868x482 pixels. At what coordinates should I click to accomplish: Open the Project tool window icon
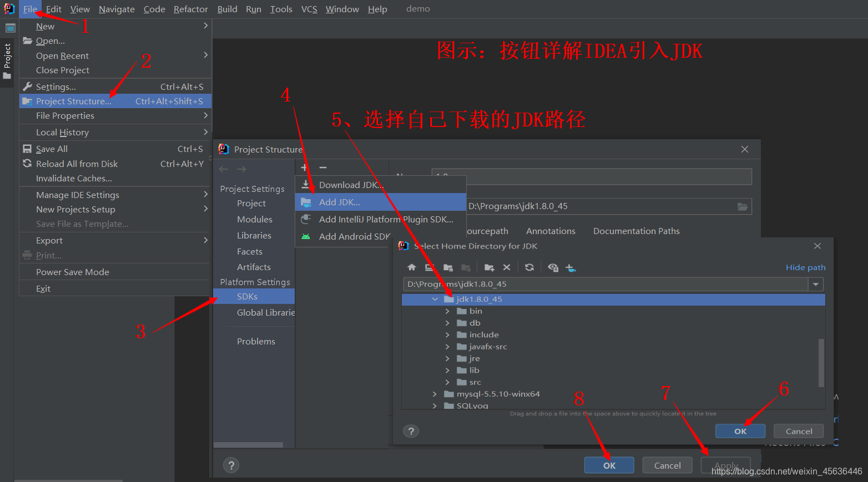10,28
